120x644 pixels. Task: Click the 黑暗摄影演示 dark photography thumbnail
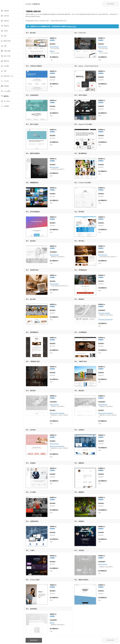(37, 197)
